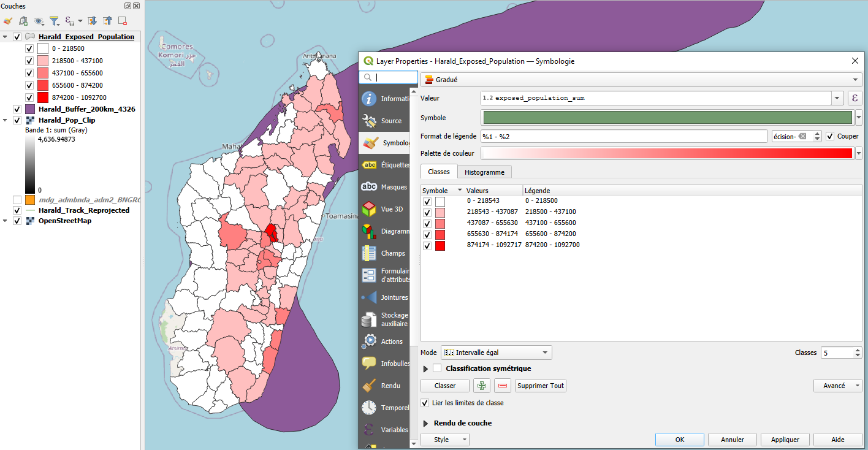Open the Mode Intervalle égal dropdown

pyautogui.click(x=496, y=353)
